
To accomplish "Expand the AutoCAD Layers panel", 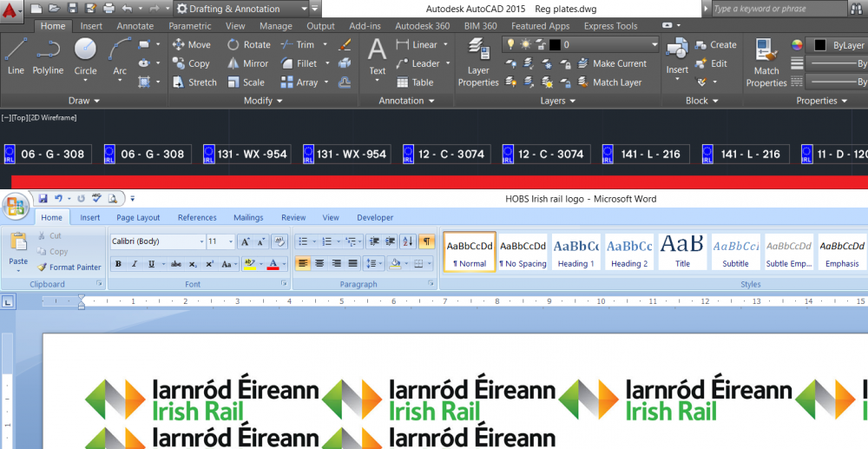I will (x=558, y=101).
